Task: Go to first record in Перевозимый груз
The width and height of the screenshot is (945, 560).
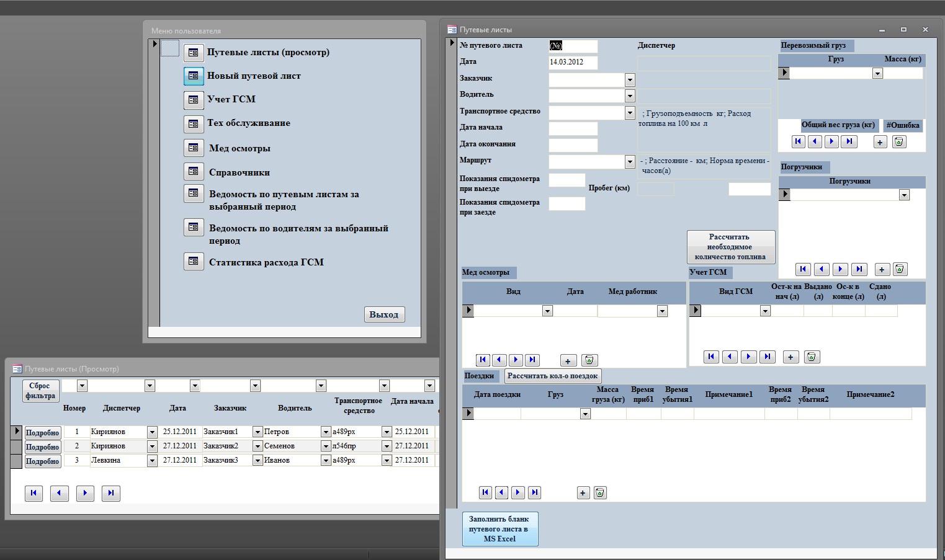Action: (799, 141)
